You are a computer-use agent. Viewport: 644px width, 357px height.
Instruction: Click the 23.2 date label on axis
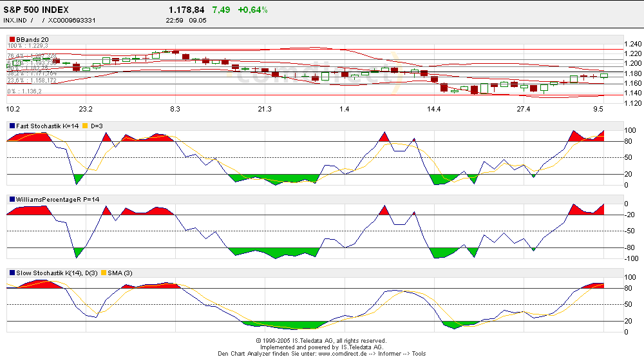coord(86,110)
